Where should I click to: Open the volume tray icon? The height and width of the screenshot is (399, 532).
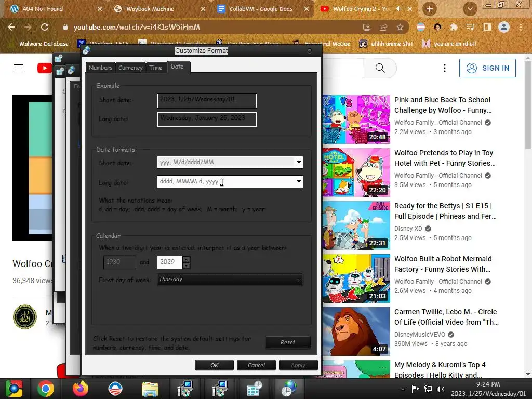[x=441, y=389]
